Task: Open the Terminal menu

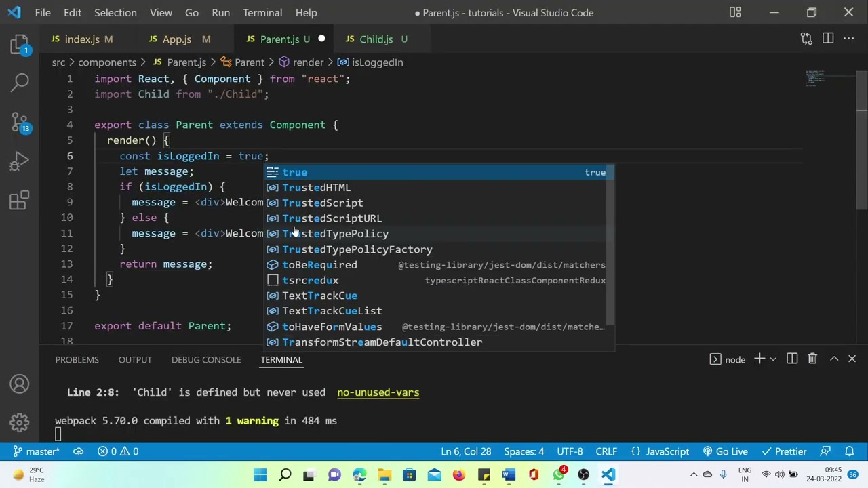Action: [x=262, y=12]
